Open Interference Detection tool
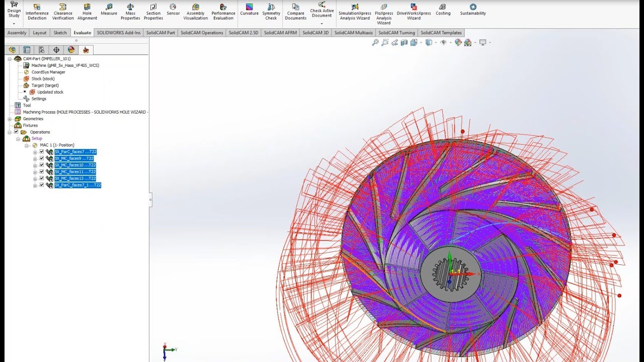 pyautogui.click(x=37, y=12)
